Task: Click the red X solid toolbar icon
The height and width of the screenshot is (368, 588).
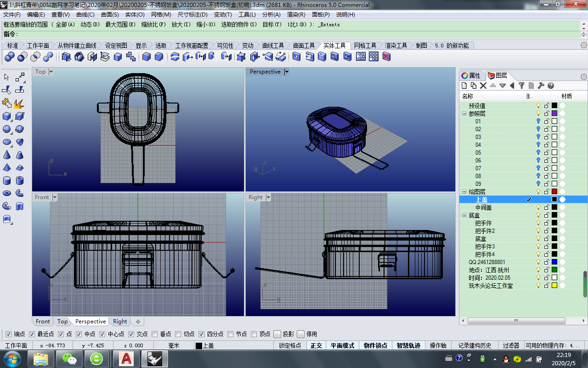Action: tap(387, 57)
